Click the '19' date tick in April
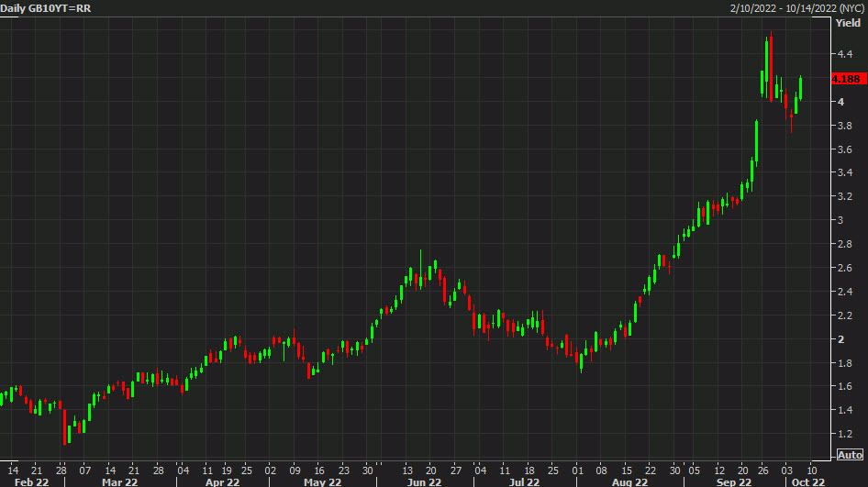Image resolution: width=868 pixels, height=487 pixels. pos(227,470)
